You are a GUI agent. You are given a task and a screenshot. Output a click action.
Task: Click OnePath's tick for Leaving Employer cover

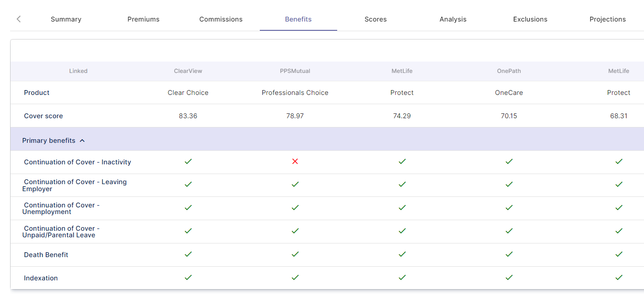tap(509, 184)
